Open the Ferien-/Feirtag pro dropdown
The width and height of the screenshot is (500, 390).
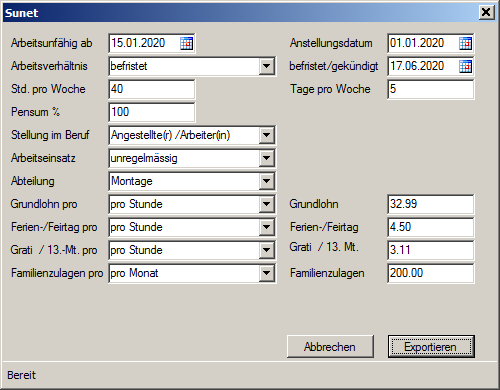point(266,227)
